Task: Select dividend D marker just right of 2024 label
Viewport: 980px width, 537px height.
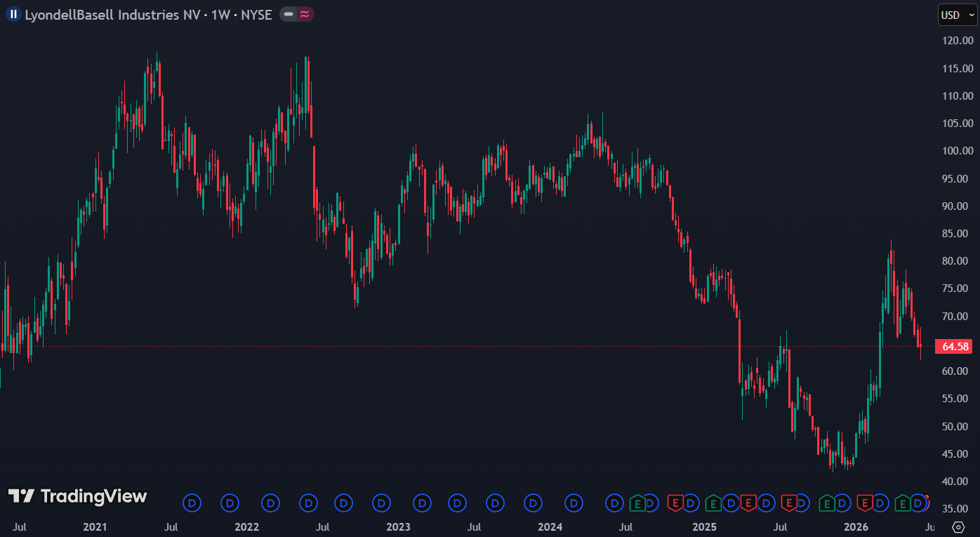Action: pyautogui.click(x=574, y=503)
